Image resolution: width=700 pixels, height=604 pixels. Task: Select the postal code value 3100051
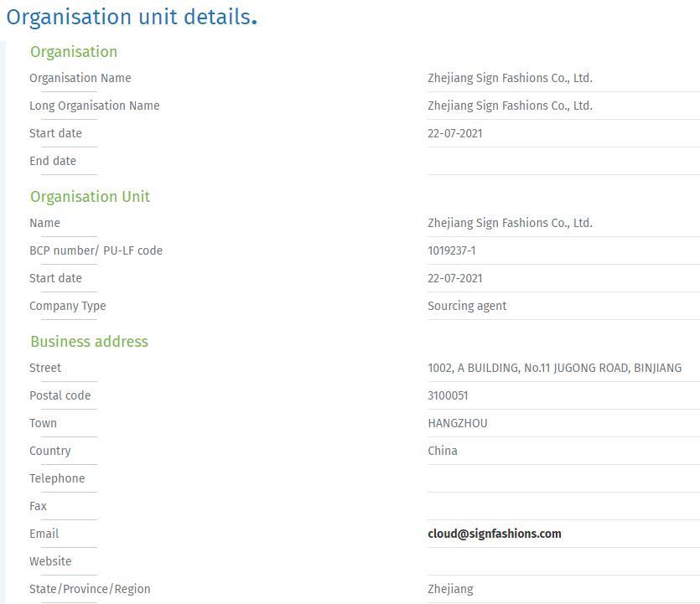click(x=448, y=395)
